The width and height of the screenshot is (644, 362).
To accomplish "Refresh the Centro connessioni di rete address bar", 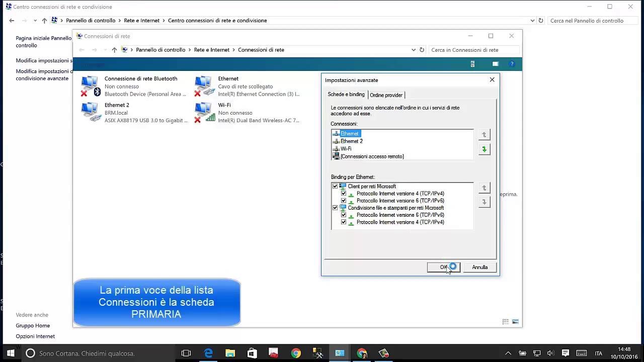I will tap(541, 21).
